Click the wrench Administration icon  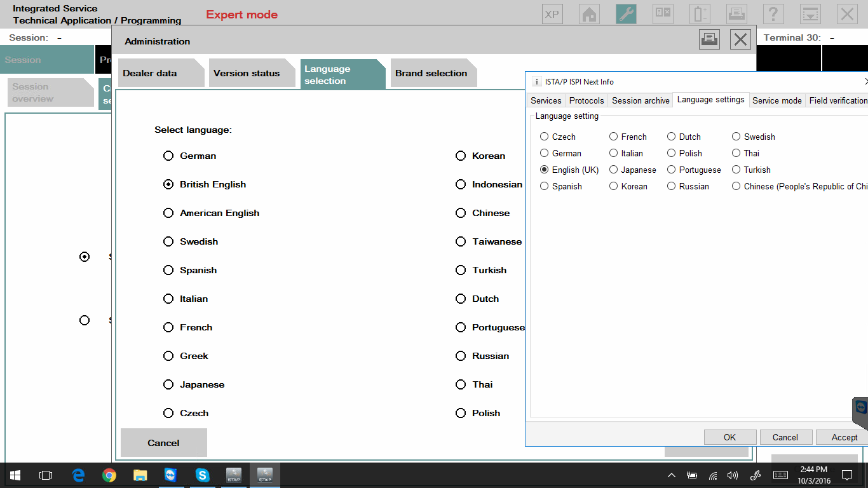coord(626,14)
